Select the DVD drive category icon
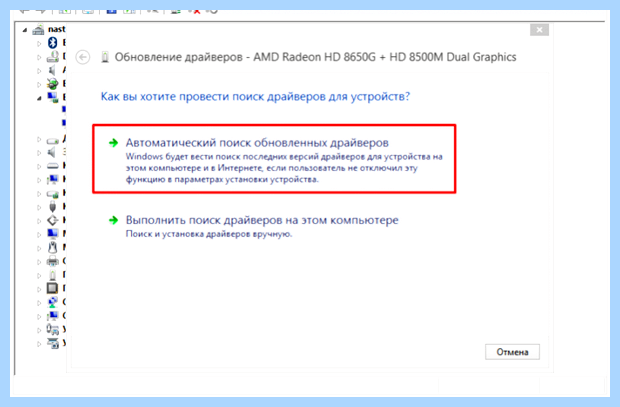The image size is (620, 407). tap(52, 57)
